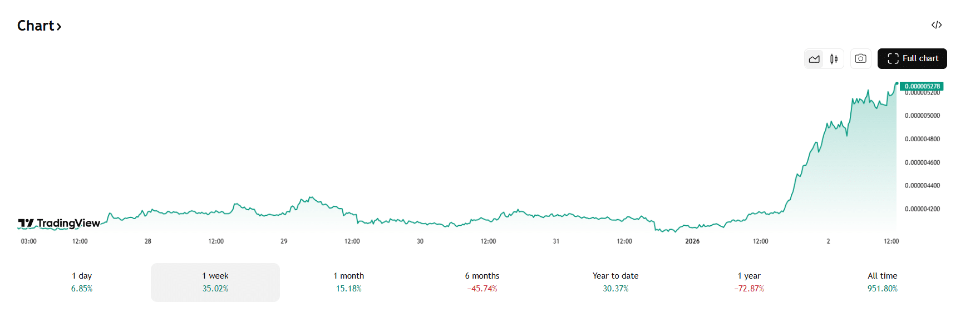This screenshot has width=980, height=317.
Task: Click the embed code icon
Action: (x=937, y=25)
